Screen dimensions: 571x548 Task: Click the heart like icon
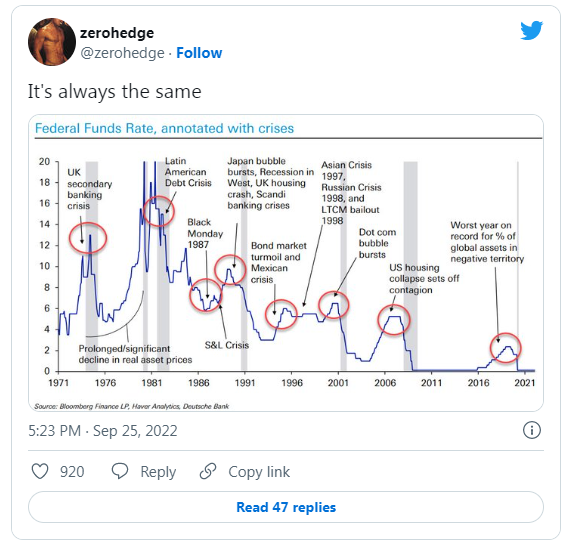(x=40, y=471)
